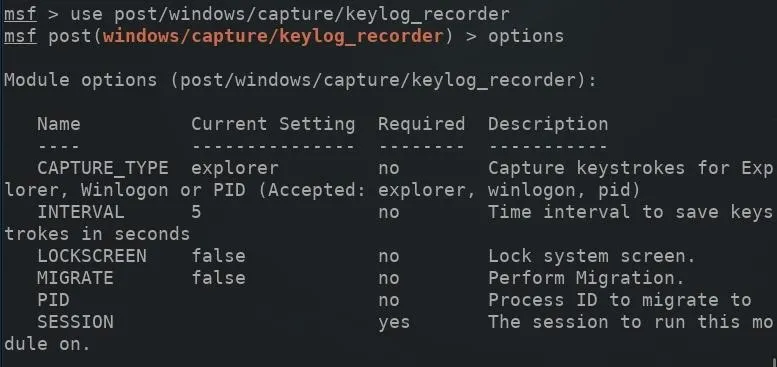Click the word options after the prompt
Screen dimensions: 777x367
coord(526,36)
